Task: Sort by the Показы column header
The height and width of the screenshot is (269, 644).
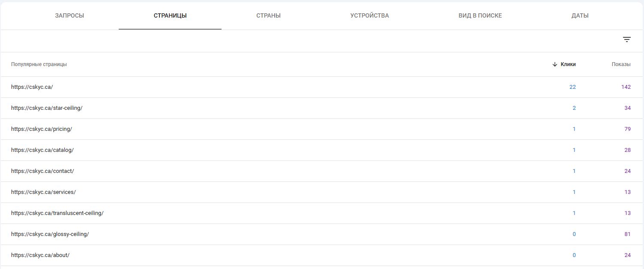Action: click(x=621, y=64)
